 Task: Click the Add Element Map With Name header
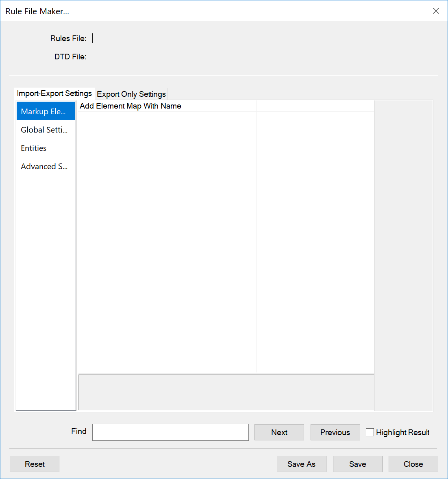[x=130, y=106]
